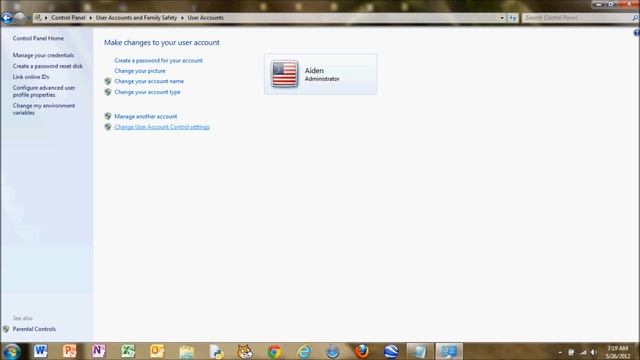The height and width of the screenshot is (360, 640).
Task: Open the address bar history dropdown
Action: [502, 18]
